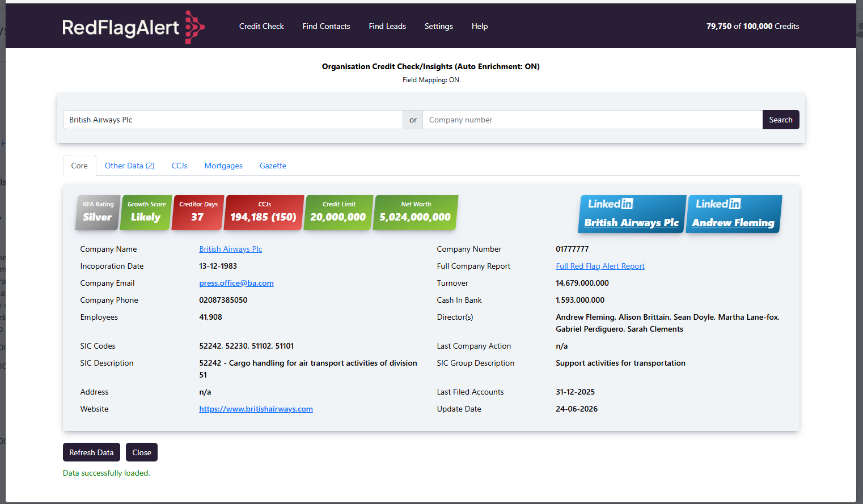This screenshot has height=504, width=863.
Task: Switch to the Mortgages tab
Action: (223, 166)
